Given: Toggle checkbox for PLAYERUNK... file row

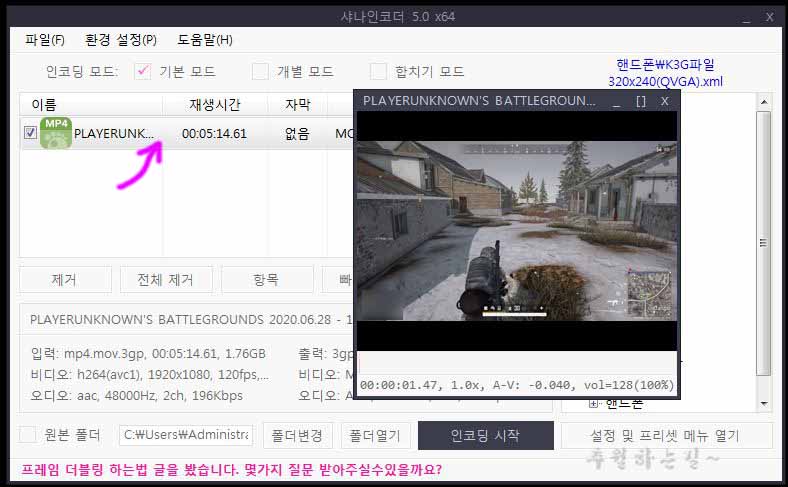Looking at the screenshot, I should click(x=30, y=133).
